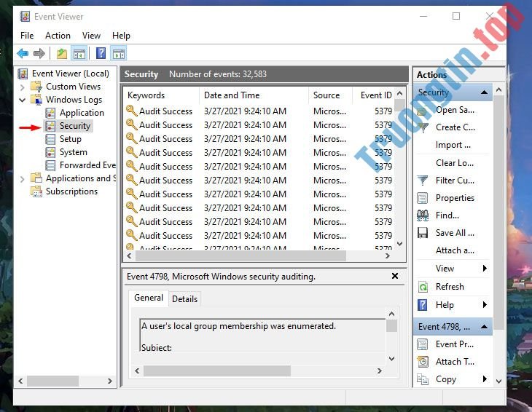The height and width of the screenshot is (412, 532).
Task: Click the Filter Current Log funnel icon
Action: 423,181
